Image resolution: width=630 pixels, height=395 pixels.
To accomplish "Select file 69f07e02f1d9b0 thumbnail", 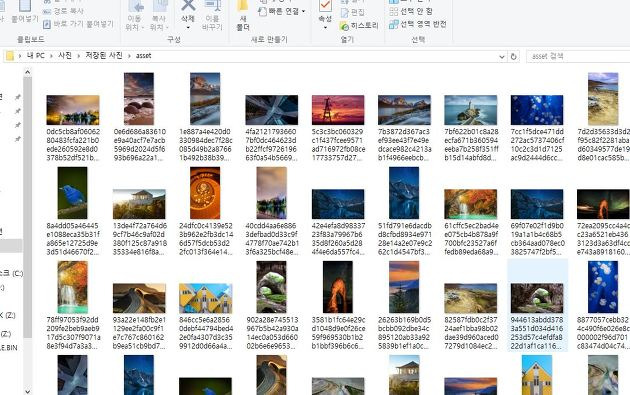I will [x=537, y=204].
